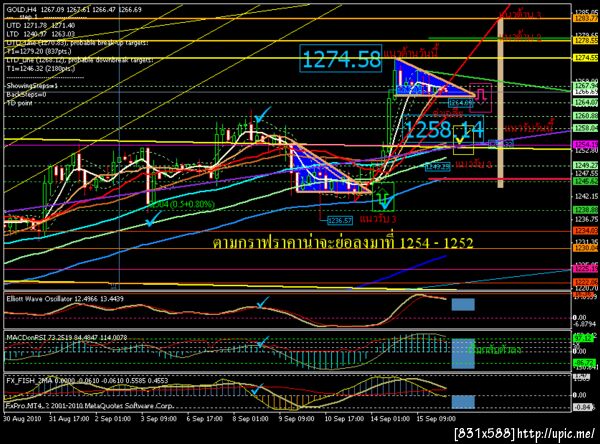This screenshot has height=444, width=600.
Task: Click the pink 1225.19 price label
Action: (x=585, y=269)
